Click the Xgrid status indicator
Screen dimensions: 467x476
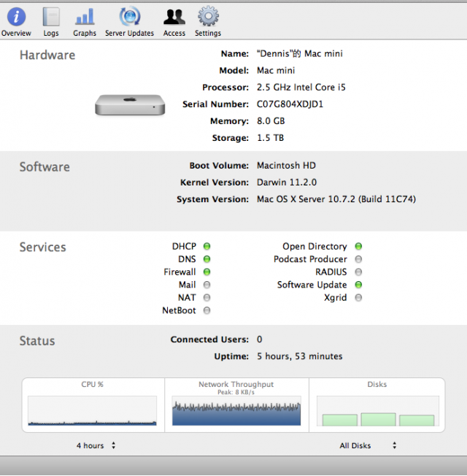(x=358, y=298)
